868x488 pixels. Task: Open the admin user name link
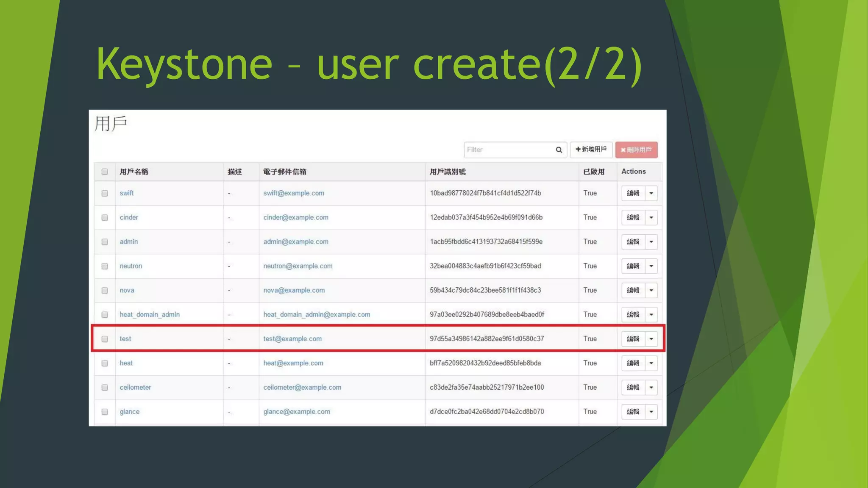[129, 242]
